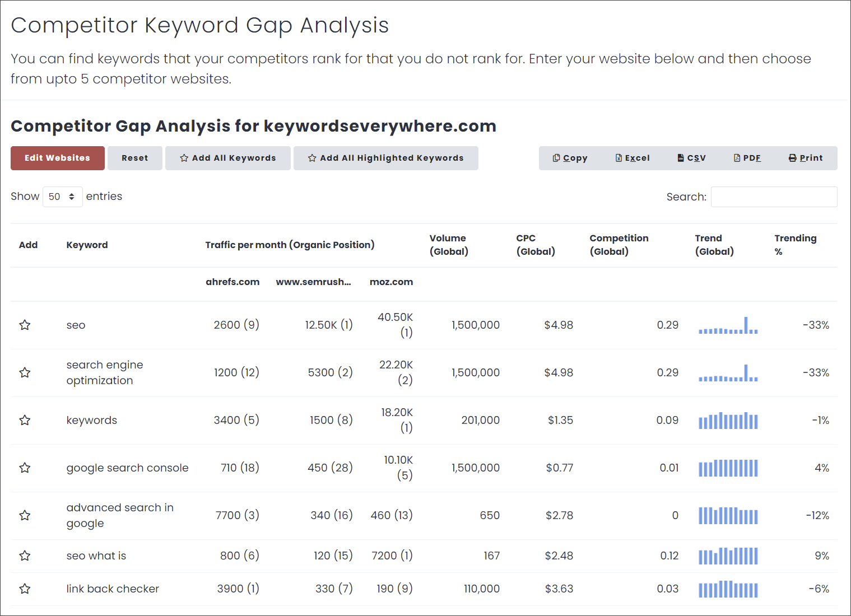This screenshot has height=616, width=851.
Task: Focus the Search input field
Action: (774, 197)
